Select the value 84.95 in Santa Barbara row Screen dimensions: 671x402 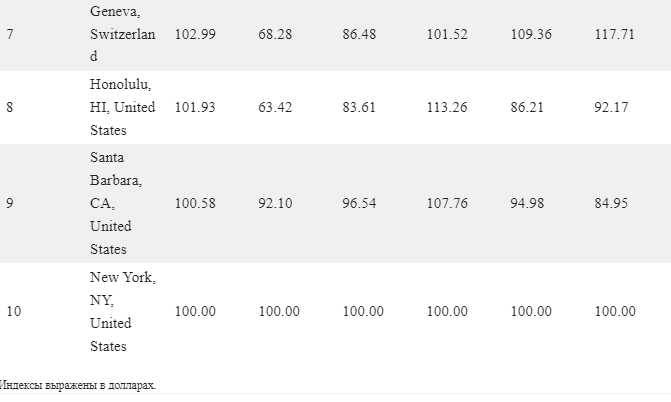coord(611,203)
